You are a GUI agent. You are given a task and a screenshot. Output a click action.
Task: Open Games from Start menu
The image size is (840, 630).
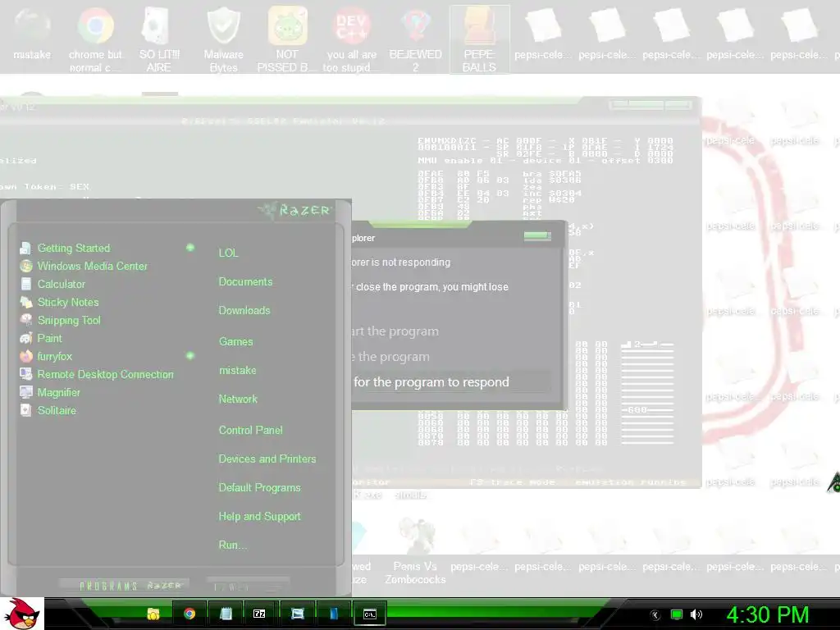coord(235,342)
